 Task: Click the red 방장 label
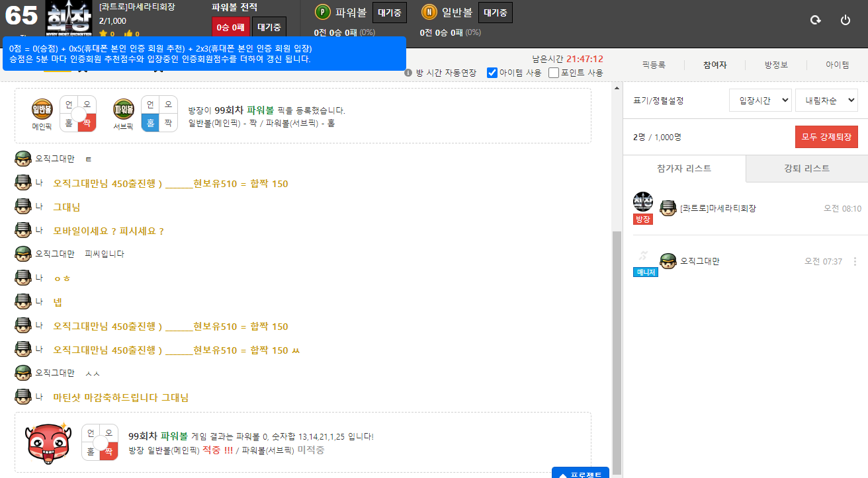coord(643,219)
